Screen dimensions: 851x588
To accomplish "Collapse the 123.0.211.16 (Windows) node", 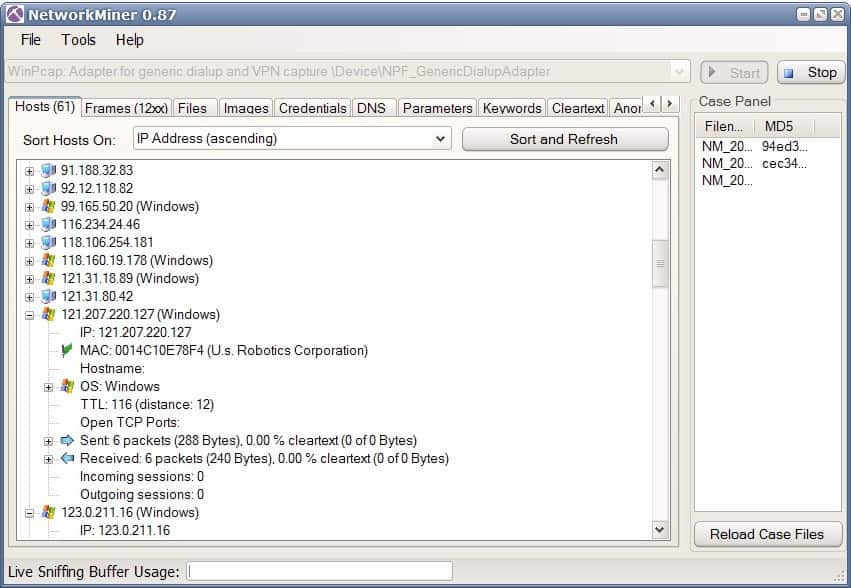I will [29, 513].
